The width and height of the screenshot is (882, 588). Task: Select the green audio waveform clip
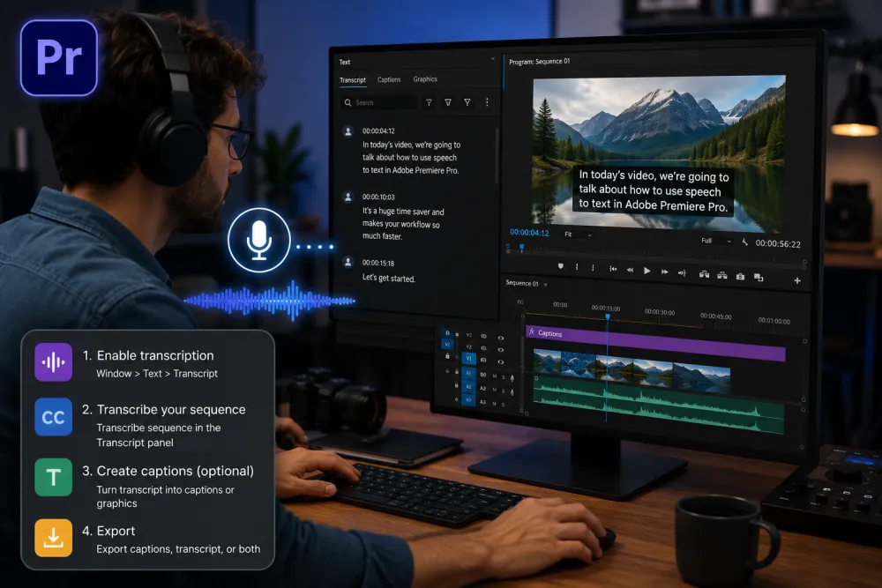[x=659, y=405]
